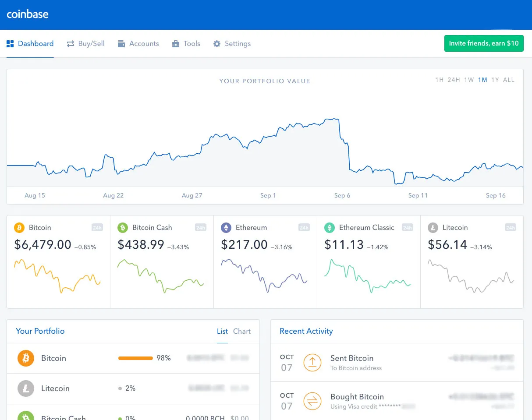Set portfolio chart range to 1W
The image size is (532, 420).
(469, 80)
